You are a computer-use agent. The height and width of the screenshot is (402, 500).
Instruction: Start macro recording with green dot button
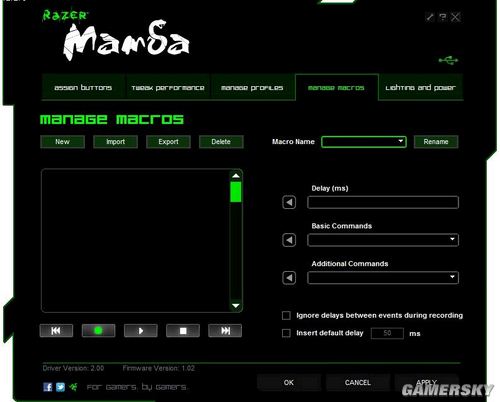pos(98,331)
